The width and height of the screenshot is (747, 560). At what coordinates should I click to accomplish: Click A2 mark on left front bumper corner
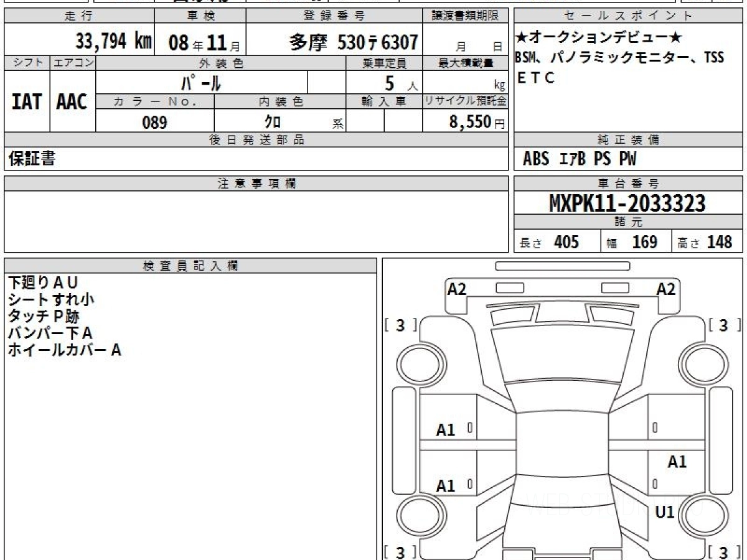pos(456,289)
